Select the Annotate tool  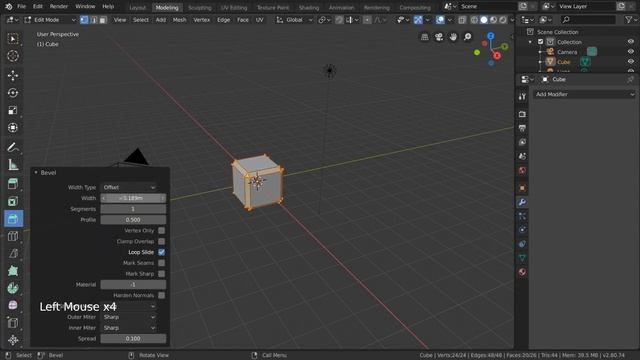coord(13,147)
